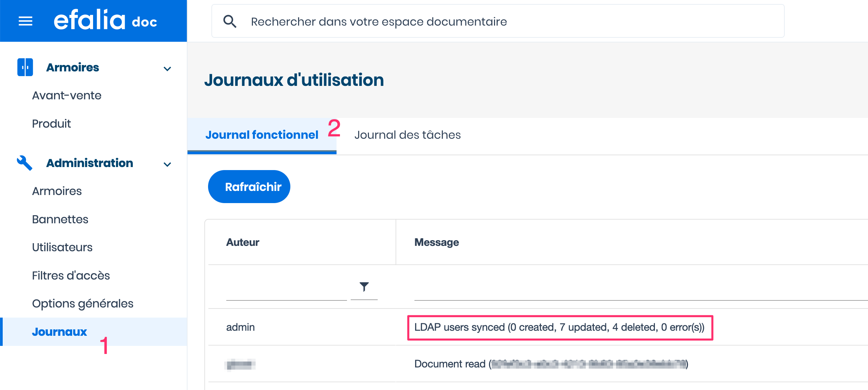Collapse the Armoires section chevron
Screen dimensions: 868x390
click(x=167, y=69)
